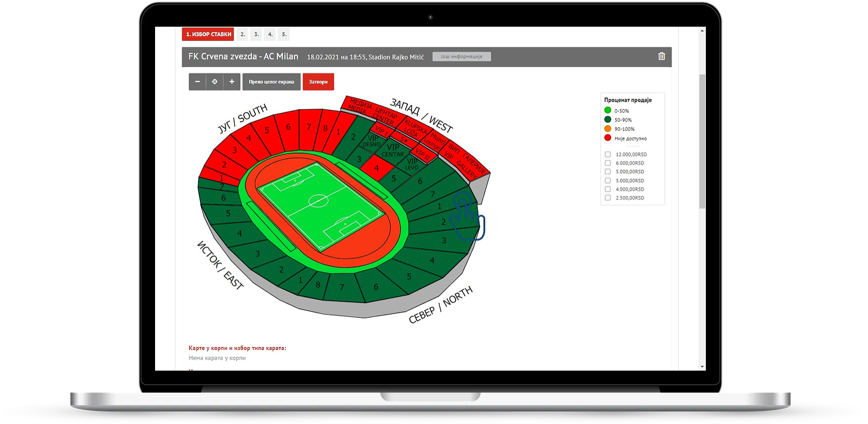
Task: Click the page vertical scrollbar thumb
Action: [702, 141]
